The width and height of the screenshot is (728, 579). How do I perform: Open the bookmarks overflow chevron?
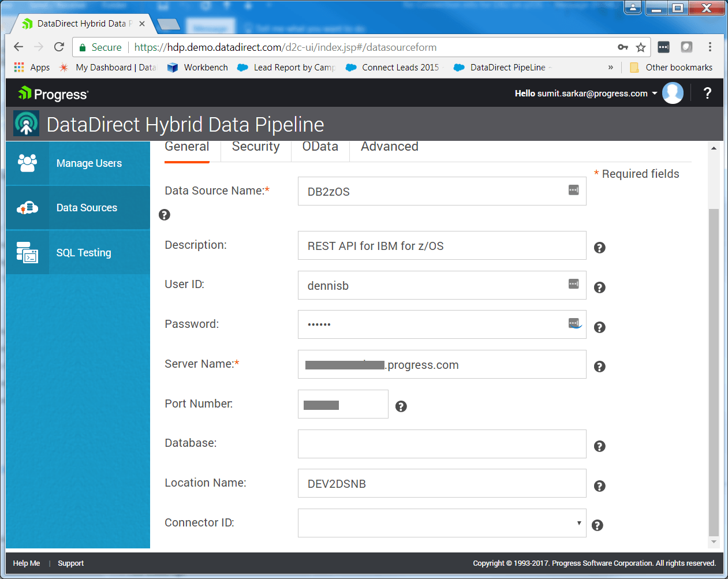(611, 67)
